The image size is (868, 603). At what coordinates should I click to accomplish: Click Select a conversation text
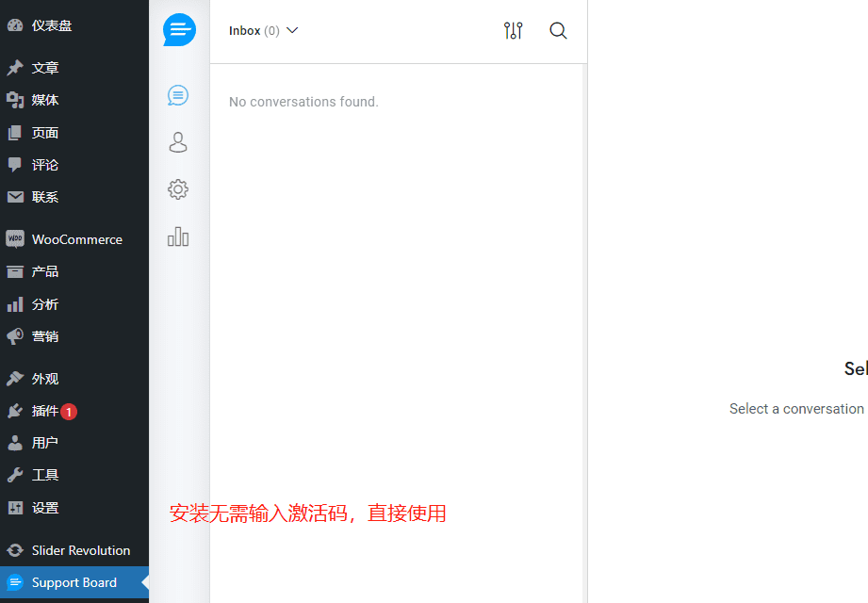click(x=796, y=408)
